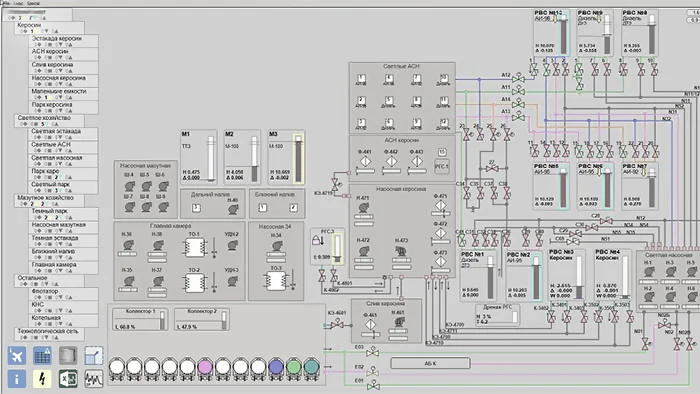Open tank panel РВС №9
This screenshot has width=700, height=394.
pos(595,33)
